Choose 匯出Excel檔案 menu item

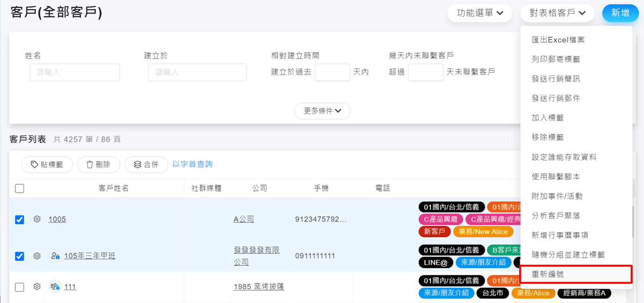pyautogui.click(x=558, y=40)
